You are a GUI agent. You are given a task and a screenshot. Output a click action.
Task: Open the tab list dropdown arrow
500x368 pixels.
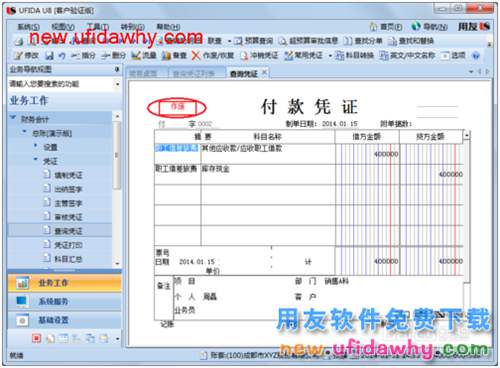pos(471,72)
